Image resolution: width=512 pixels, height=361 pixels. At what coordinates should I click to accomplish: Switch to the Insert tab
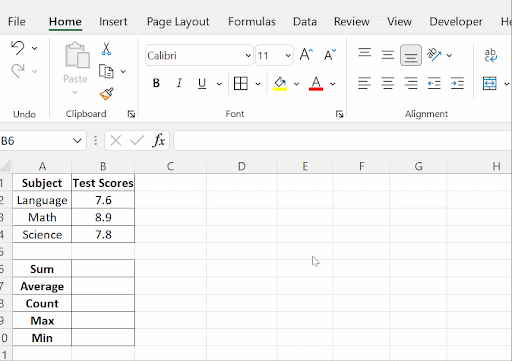113,22
